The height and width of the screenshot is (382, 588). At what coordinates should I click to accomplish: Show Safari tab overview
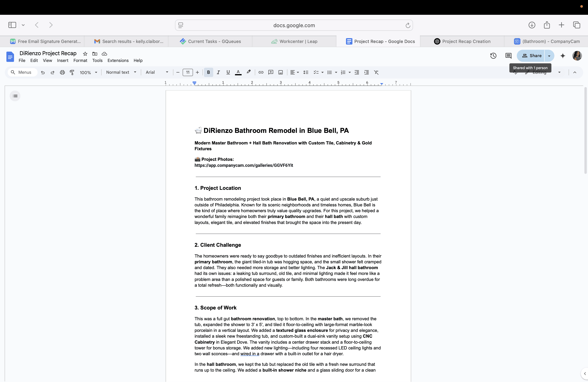pos(577,25)
